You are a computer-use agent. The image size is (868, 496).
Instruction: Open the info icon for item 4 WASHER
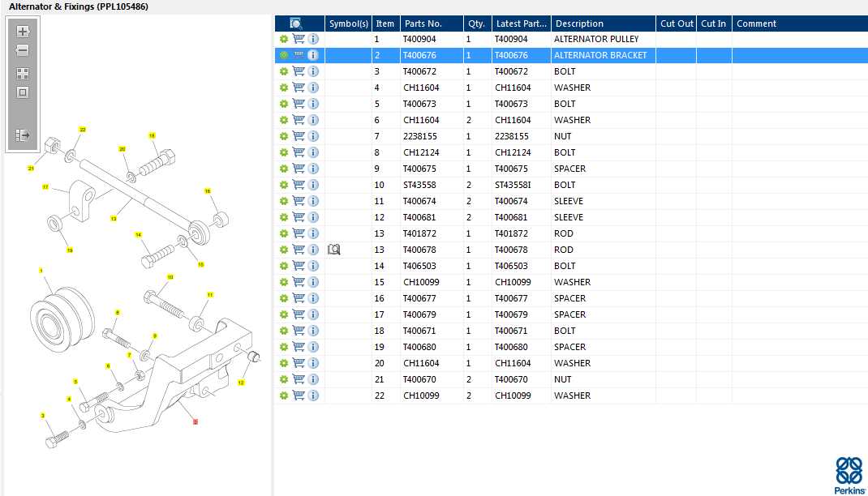tap(313, 88)
